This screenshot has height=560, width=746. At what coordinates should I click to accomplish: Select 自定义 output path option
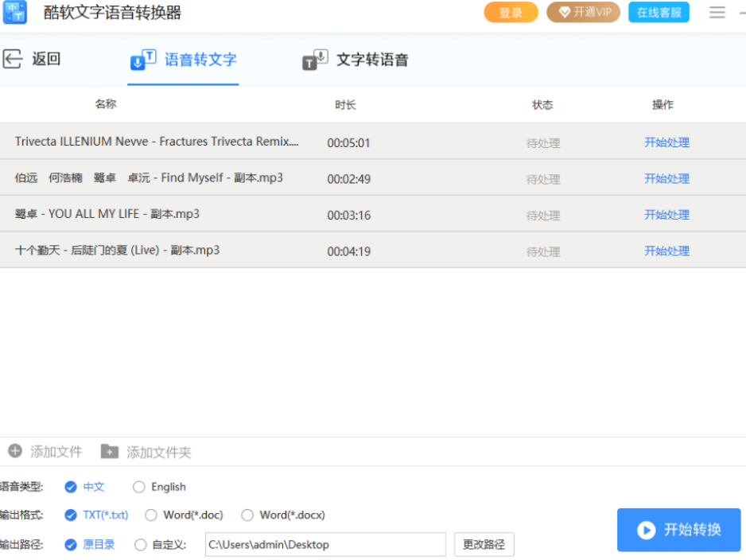click(140, 544)
